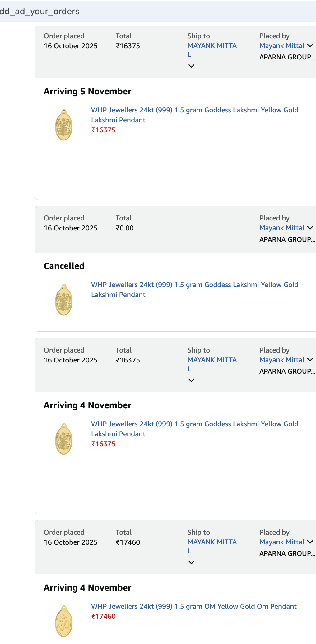This screenshot has width=316, height=644.
Task: Click the browser address bar URL text
Action: click(40, 12)
